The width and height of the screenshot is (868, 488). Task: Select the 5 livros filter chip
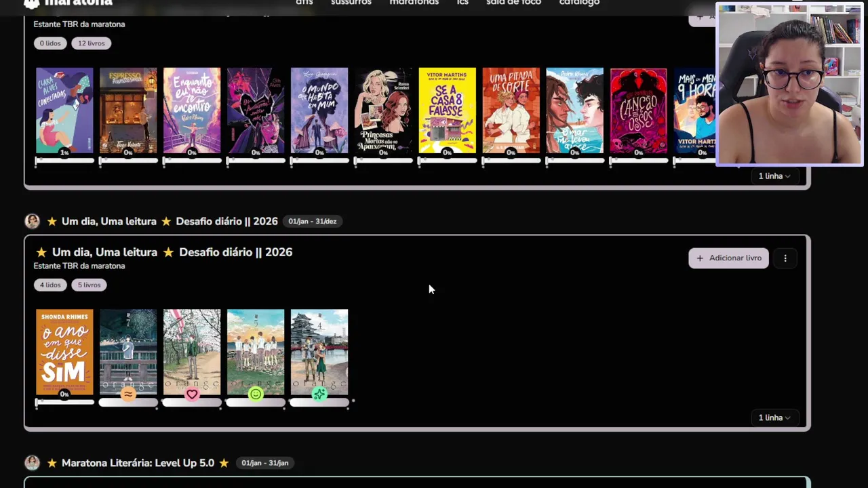coord(89,285)
